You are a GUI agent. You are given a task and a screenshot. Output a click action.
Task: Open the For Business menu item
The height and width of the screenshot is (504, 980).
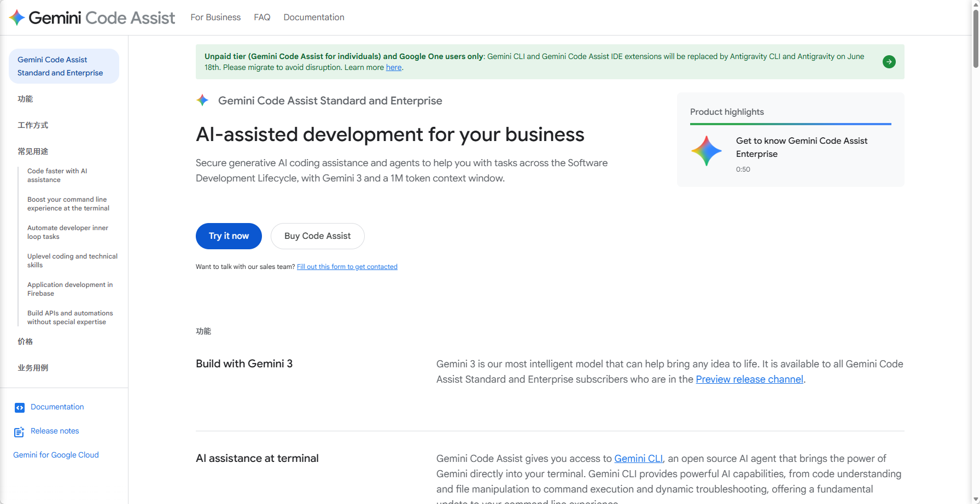215,17
